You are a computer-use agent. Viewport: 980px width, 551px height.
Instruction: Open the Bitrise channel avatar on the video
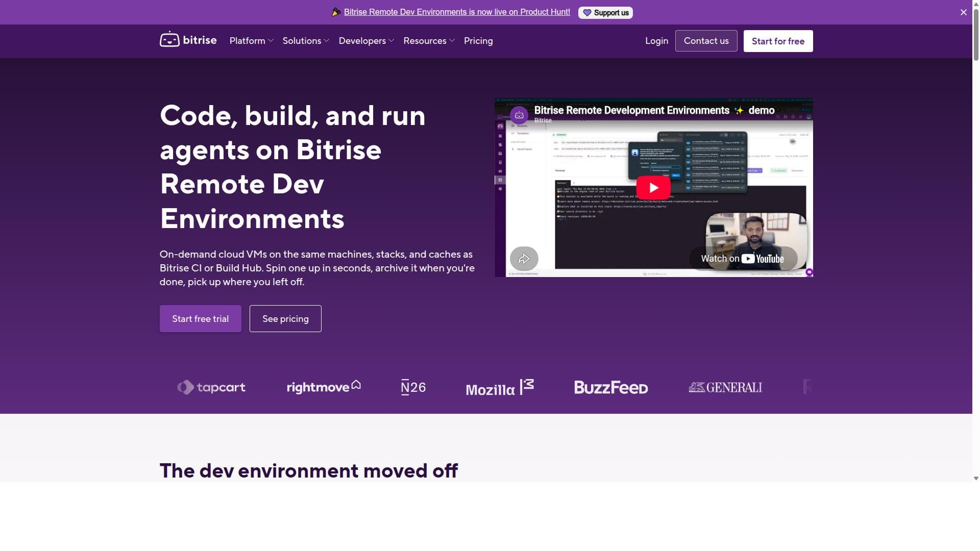coord(519,115)
